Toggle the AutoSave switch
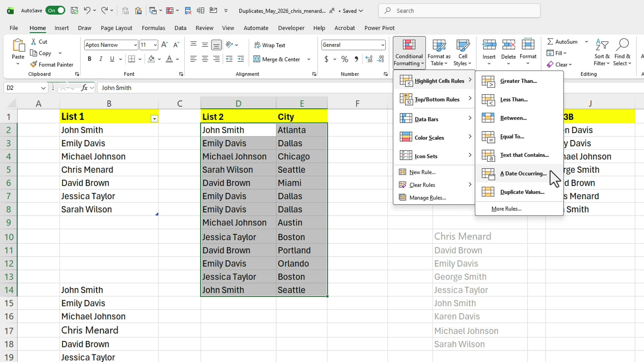 (x=55, y=10)
